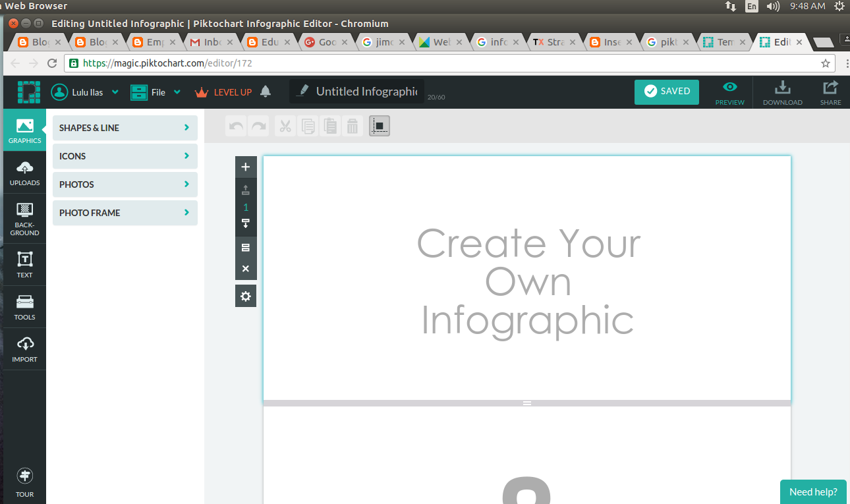Open the File dropdown menu
The width and height of the screenshot is (850, 504).
156,92
